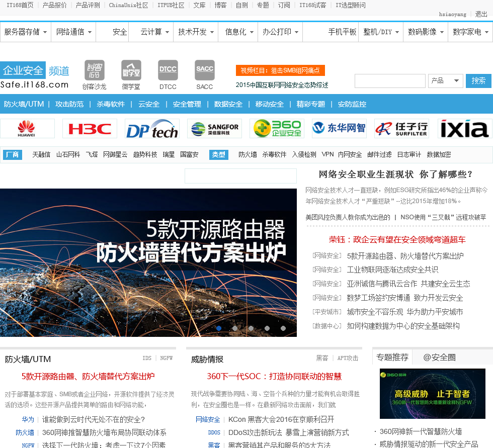Filter by vendor 山石网科
493x448 pixels.
[x=68, y=154]
